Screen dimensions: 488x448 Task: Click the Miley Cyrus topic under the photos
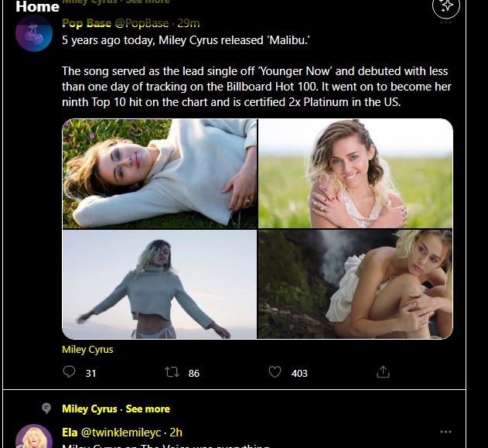87,350
